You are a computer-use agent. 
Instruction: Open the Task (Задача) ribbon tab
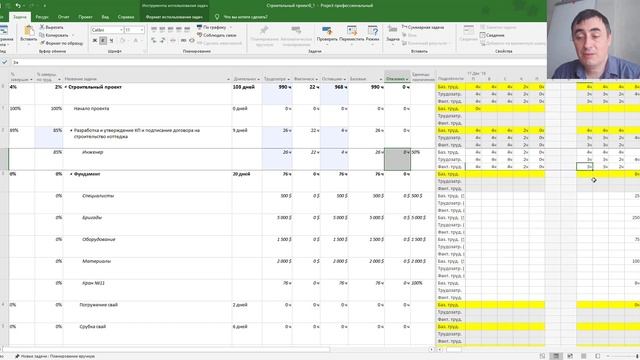pos(20,17)
